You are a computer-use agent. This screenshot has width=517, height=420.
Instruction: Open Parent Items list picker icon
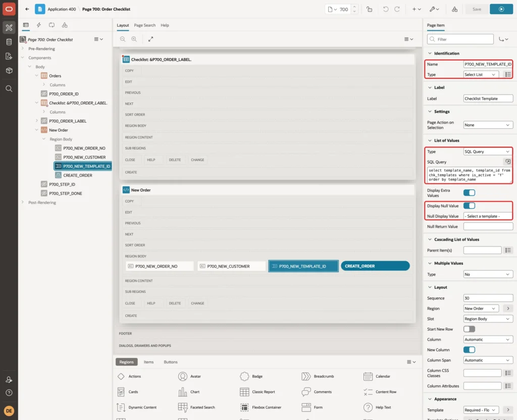pos(508,250)
